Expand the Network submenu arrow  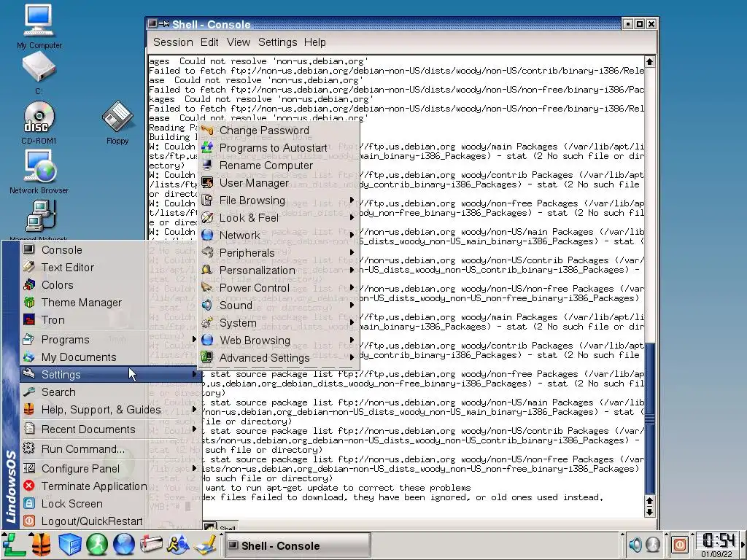(x=352, y=235)
